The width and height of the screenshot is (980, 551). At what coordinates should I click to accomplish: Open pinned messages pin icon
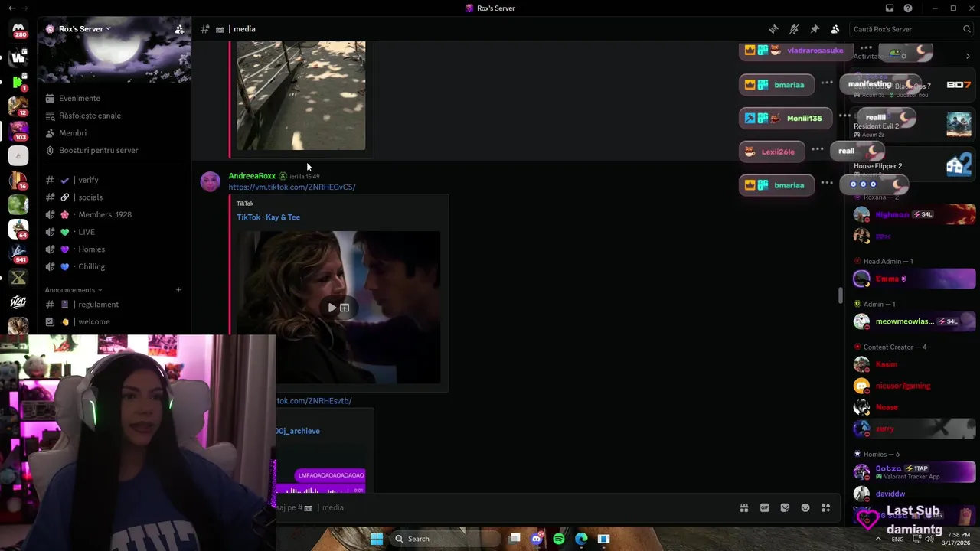tap(815, 29)
